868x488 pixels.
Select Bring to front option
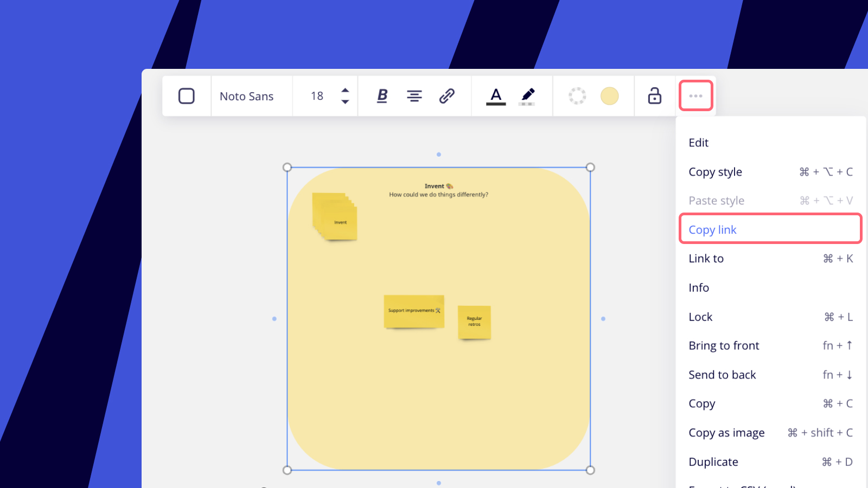point(724,346)
